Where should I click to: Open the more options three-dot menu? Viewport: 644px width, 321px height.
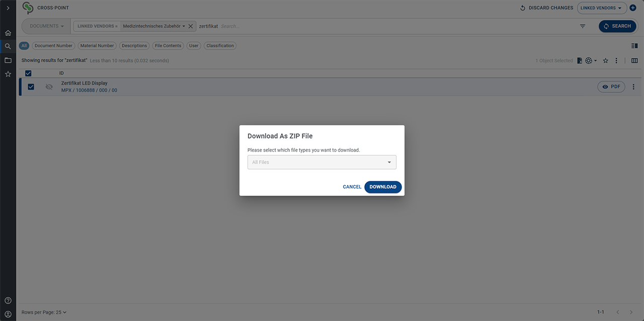tap(616, 60)
